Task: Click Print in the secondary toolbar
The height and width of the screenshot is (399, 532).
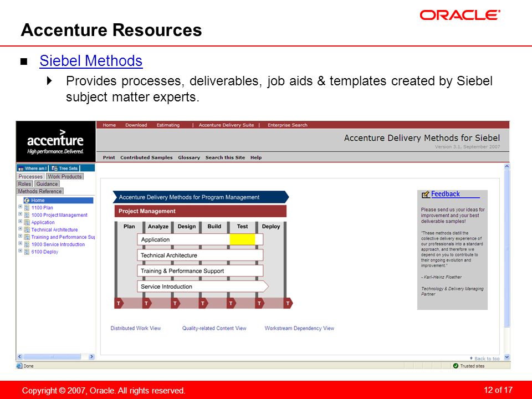Action: tap(109, 157)
